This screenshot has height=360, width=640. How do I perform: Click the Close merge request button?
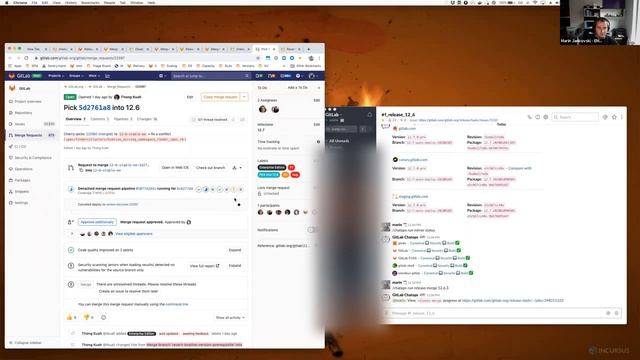click(220, 97)
